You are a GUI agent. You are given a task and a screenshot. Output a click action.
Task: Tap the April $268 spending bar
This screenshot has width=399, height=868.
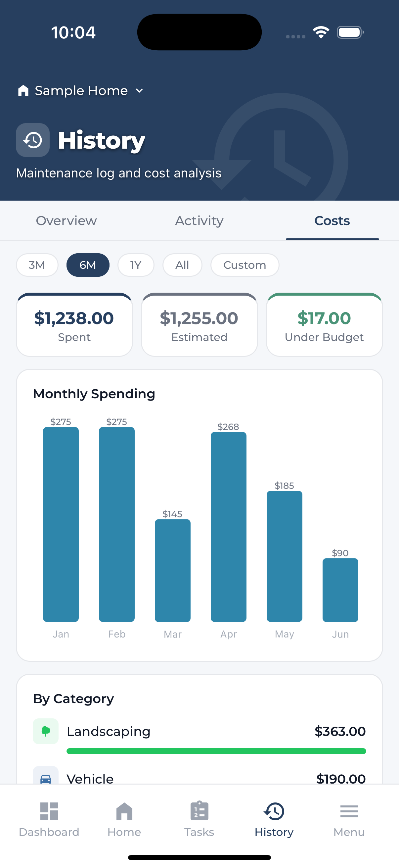click(228, 527)
